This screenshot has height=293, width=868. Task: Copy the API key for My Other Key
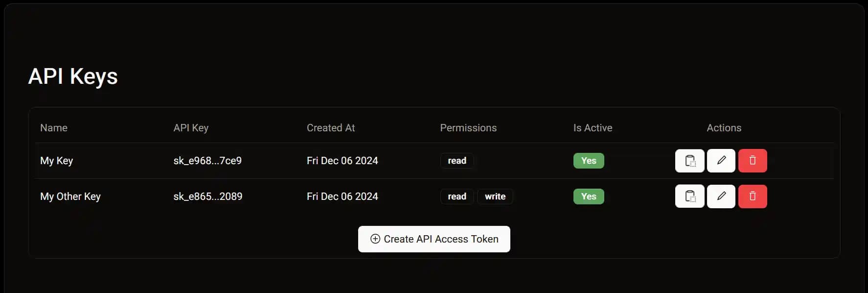[x=689, y=196]
